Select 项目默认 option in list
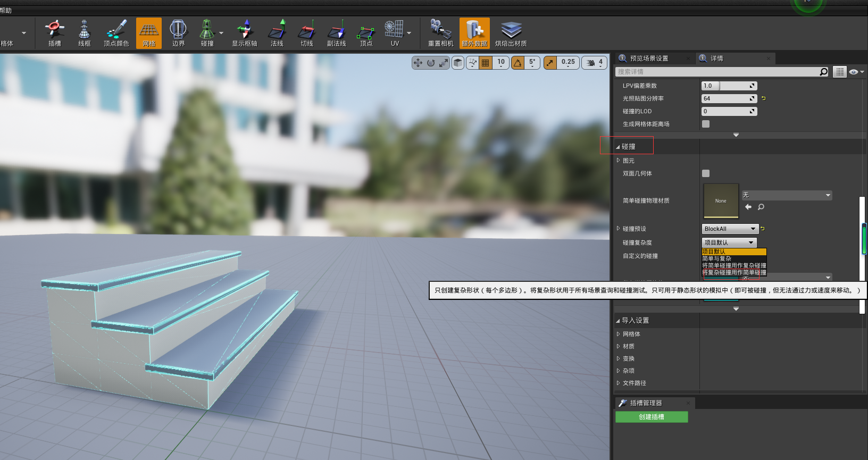868x460 pixels. point(734,252)
